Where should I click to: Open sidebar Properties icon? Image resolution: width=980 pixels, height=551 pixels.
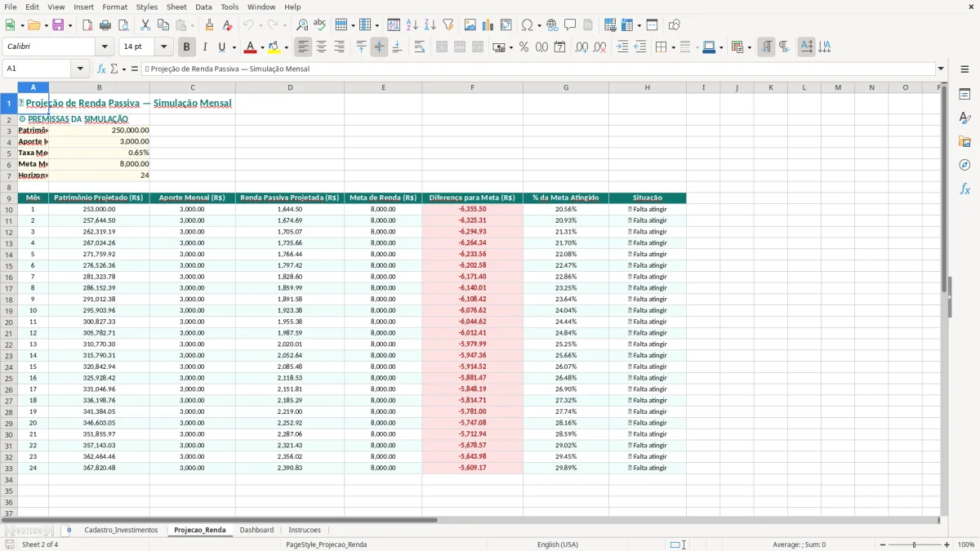click(964, 94)
